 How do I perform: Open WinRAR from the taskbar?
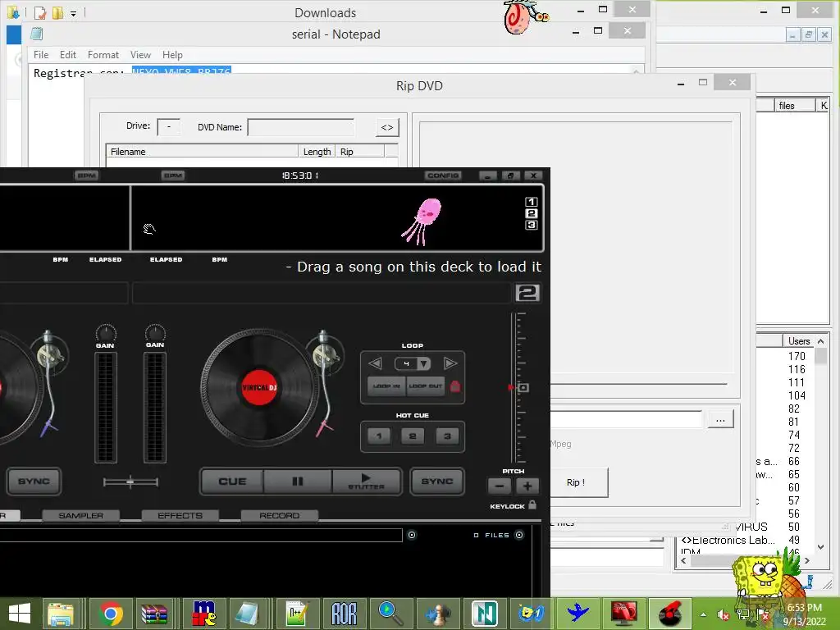coord(154,614)
